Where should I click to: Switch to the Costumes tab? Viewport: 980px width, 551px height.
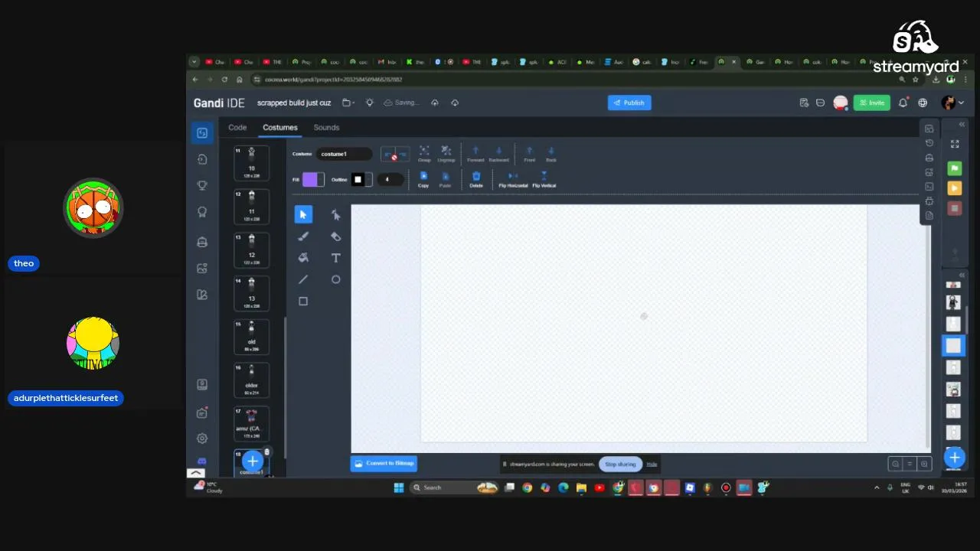coord(280,128)
